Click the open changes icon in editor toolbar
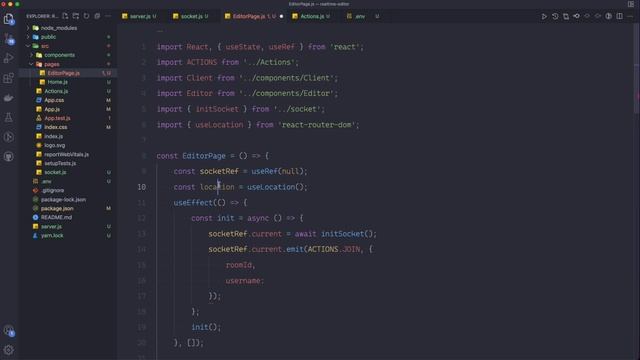The width and height of the screenshot is (640, 360). tap(566, 16)
